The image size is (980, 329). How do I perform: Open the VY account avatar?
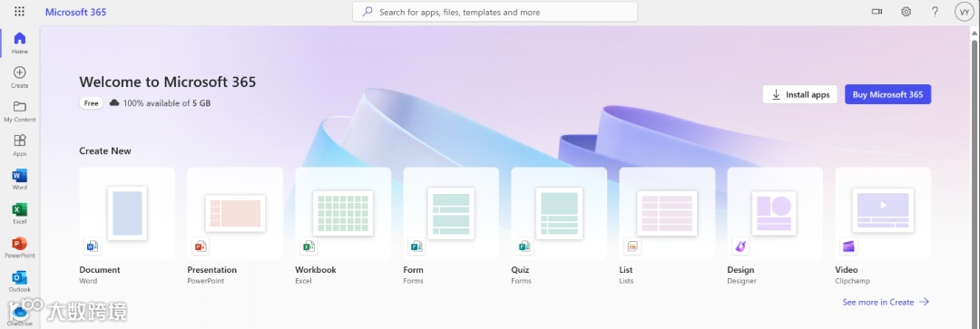tap(965, 12)
